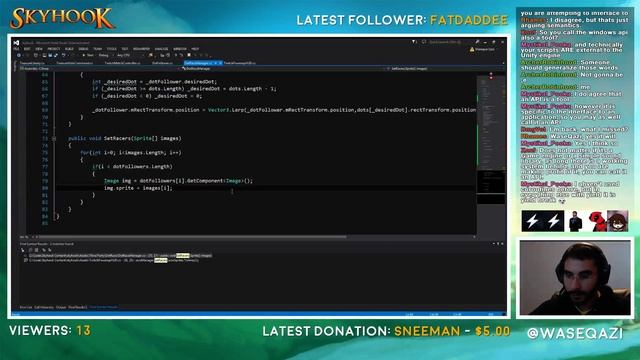This screenshot has width=640, height=360.
Task: Switch to the Find Symbol Results tab
Action: tap(103, 307)
